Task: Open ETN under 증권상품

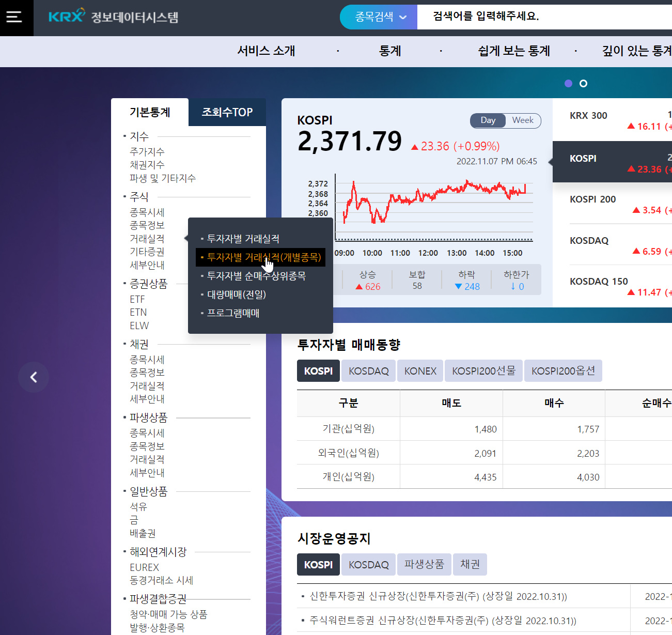Action: pyautogui.click(x=138, y=312)
